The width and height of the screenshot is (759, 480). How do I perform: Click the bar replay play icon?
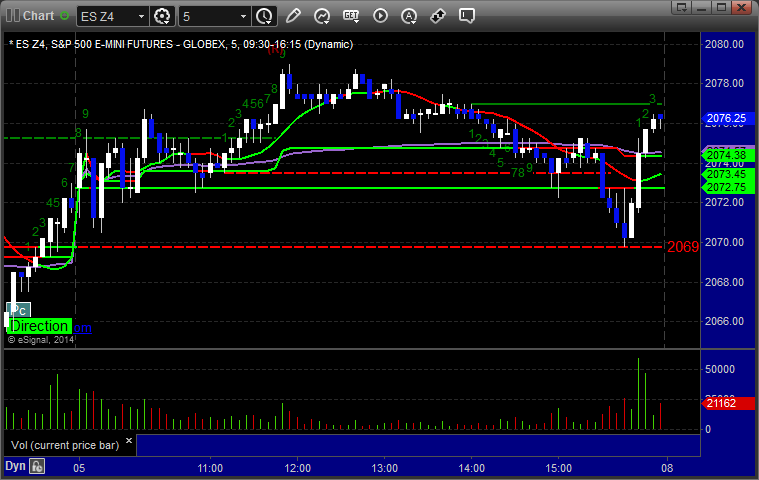tap(380, 16)
